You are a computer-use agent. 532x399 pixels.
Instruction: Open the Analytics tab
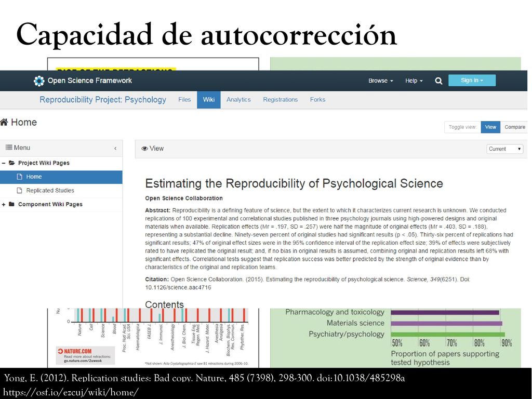click(x=238, y=99)
